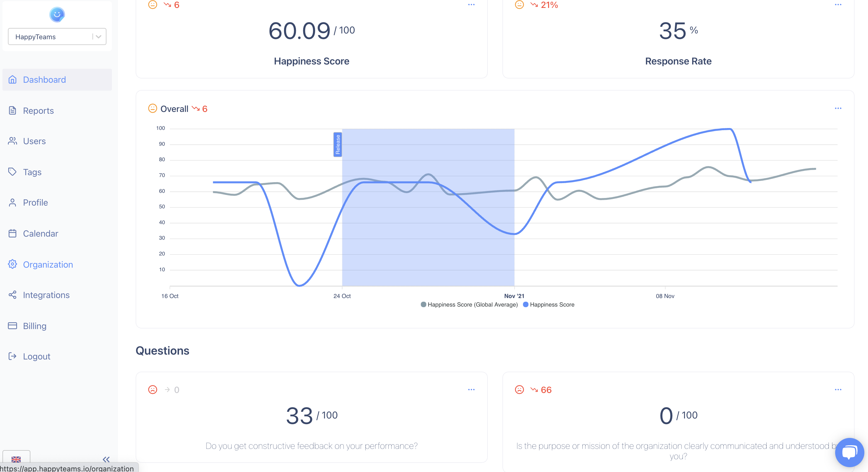
Task: Open the Billing section
Action: 34,326
